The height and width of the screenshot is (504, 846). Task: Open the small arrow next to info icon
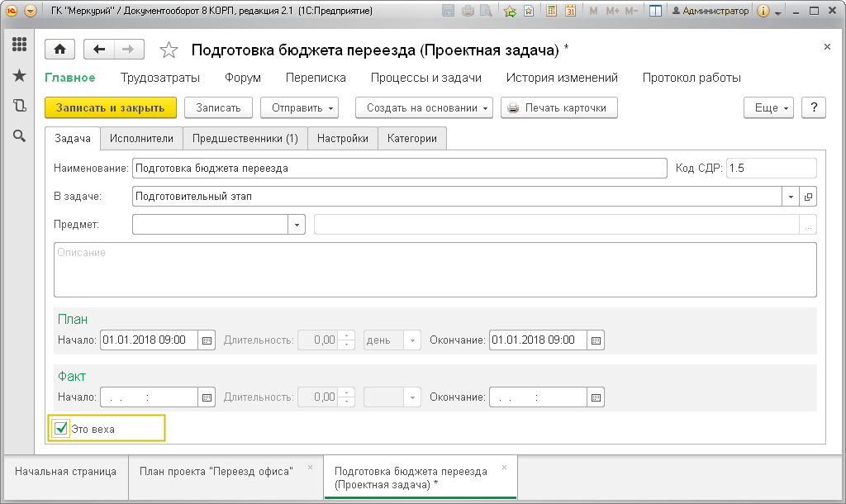coord(778,13)
